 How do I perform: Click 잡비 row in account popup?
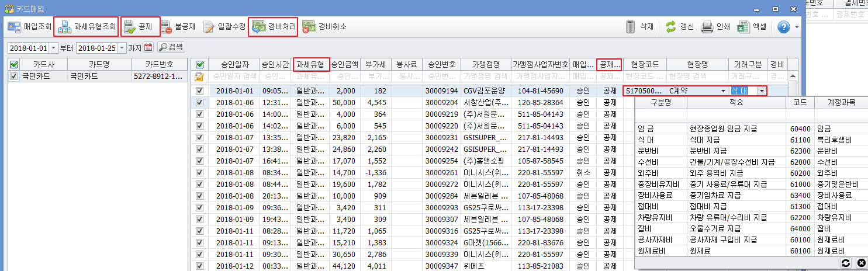pos(751,228)
